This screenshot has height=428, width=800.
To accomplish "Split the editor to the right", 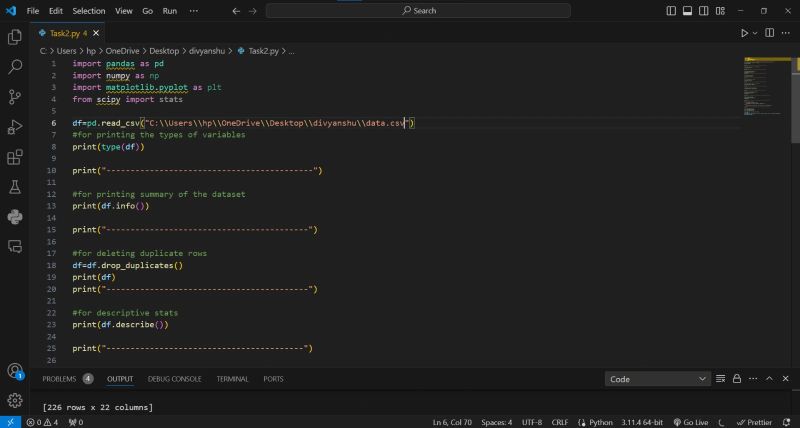I will click(x=768, y=33).
